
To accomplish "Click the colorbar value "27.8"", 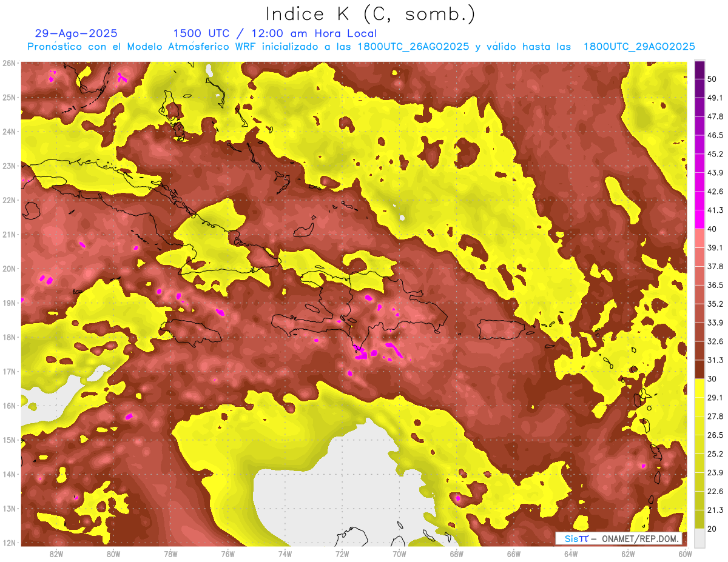I will 715,416.
